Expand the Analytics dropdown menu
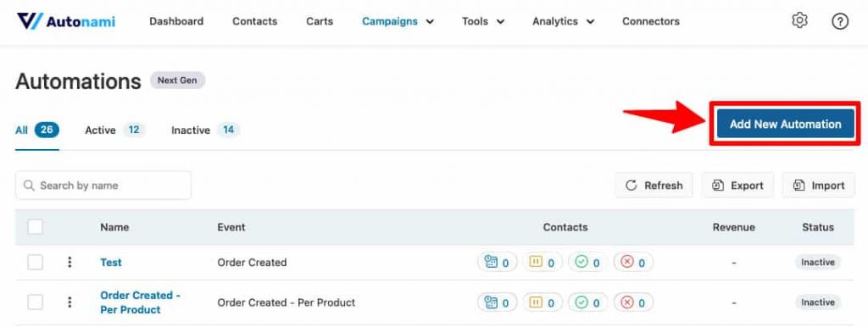 (x=563, y=21)
